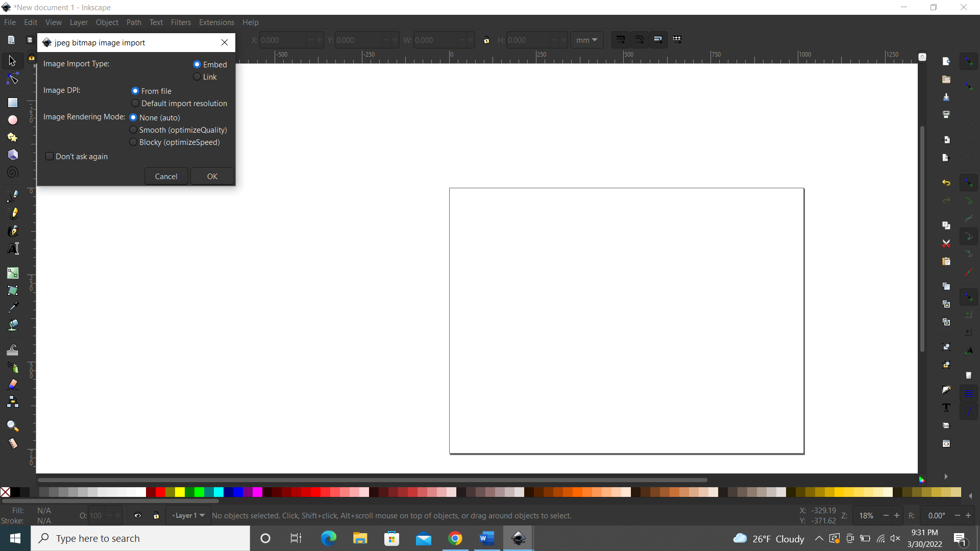The image size is (980, 551).
Task: Activate the Star tool
Action: click(12, 137)
